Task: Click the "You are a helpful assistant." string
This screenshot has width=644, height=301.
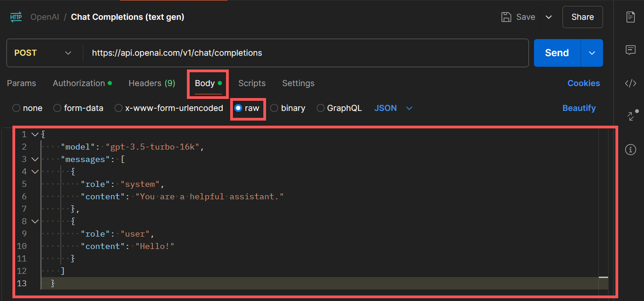Action: click(x=209, y=197)
